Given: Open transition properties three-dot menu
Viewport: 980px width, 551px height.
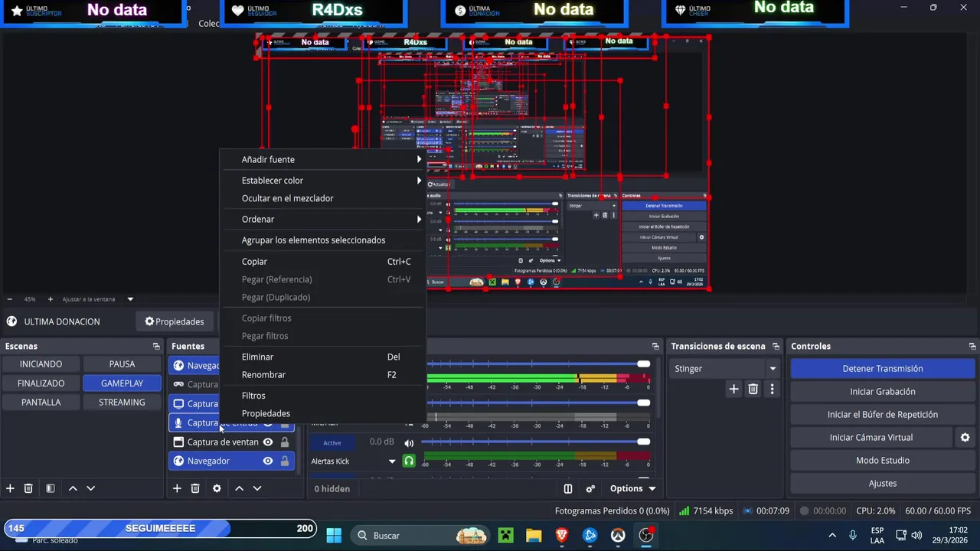Looking at the screenshot, I should [x=772, y=389].
